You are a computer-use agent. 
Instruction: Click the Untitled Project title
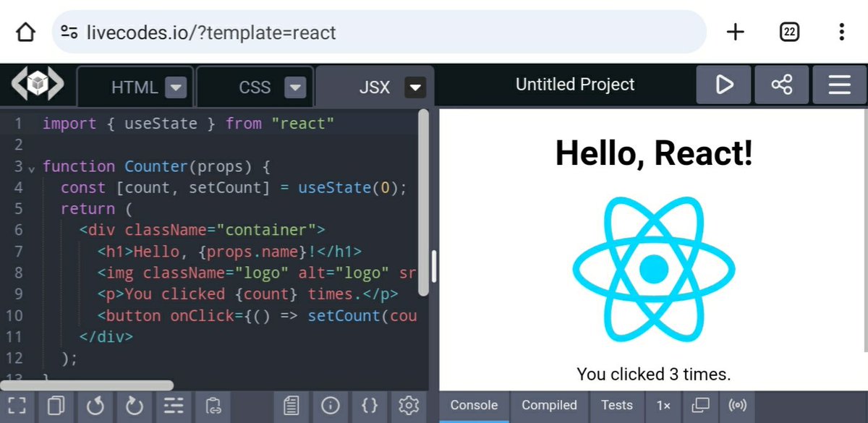(x=575, y=85)
